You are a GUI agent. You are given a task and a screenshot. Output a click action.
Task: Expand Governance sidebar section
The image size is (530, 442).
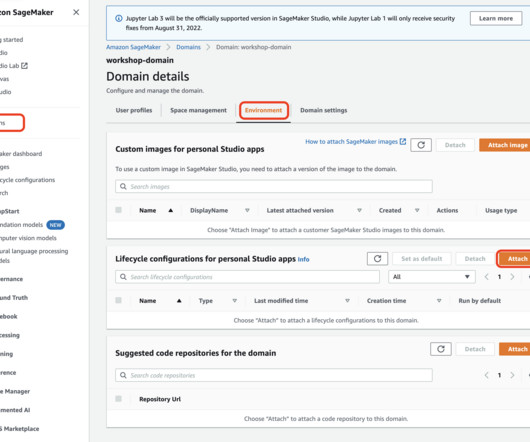coord(11,279)
